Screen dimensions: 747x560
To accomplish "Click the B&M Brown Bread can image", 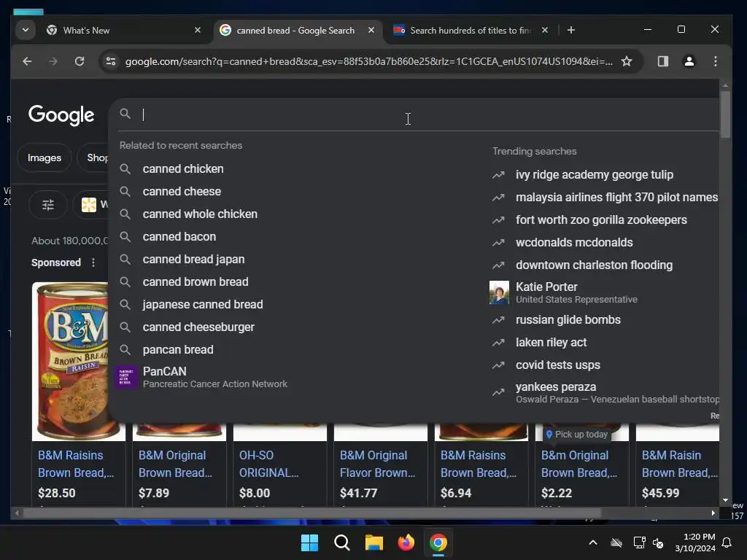I will coord(71,361).
